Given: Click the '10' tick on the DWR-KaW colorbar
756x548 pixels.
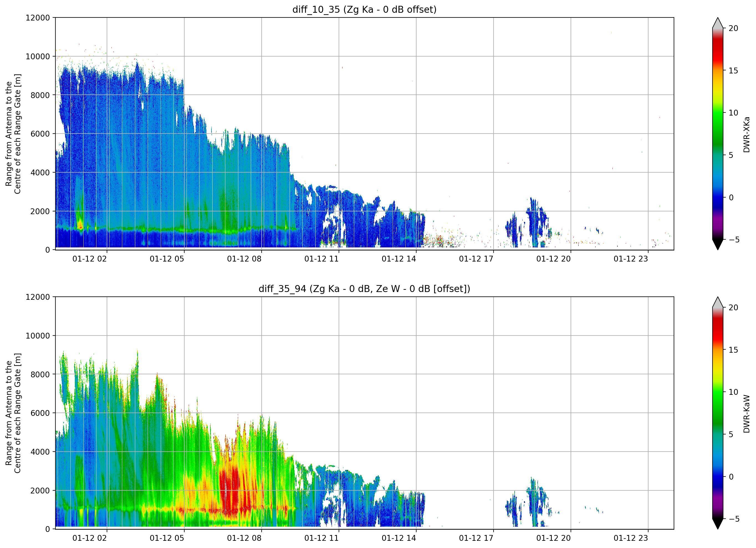Looking at the screenshot, I should pyautogui.click(x=733, y=392).
